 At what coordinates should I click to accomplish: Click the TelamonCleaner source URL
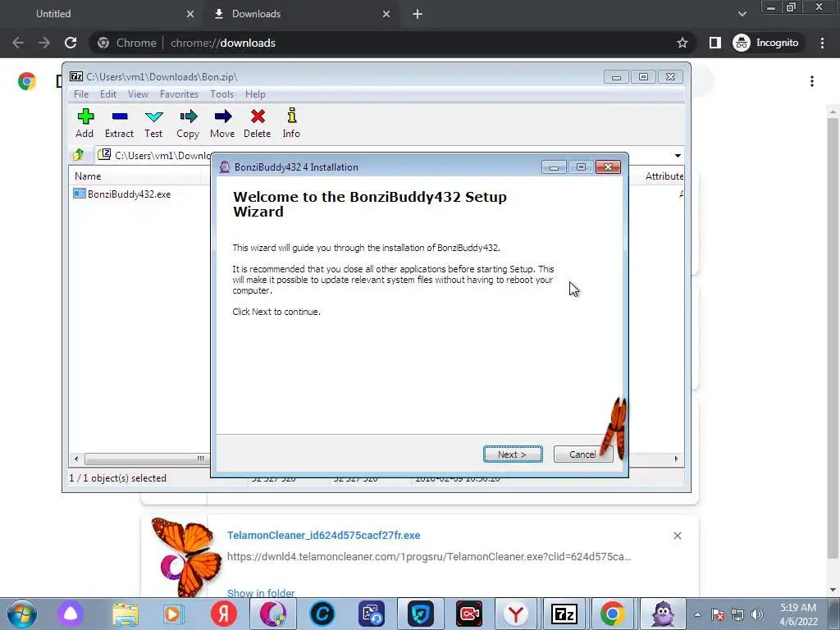[x=428, y=557]
